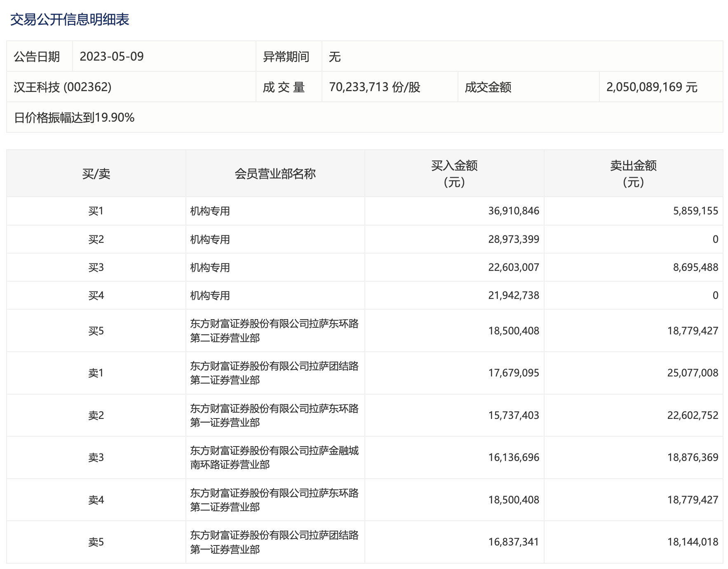Screen dimensions: 728x569
Task: Click broker name in the 卖4 row
Action: pyautogui.click(x=275, y=500)
